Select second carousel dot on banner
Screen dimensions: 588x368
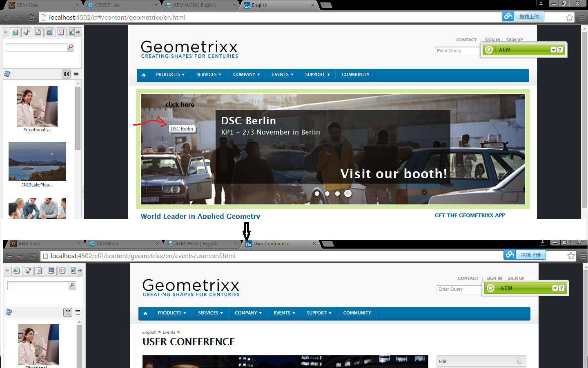click(x=327, y=193)
